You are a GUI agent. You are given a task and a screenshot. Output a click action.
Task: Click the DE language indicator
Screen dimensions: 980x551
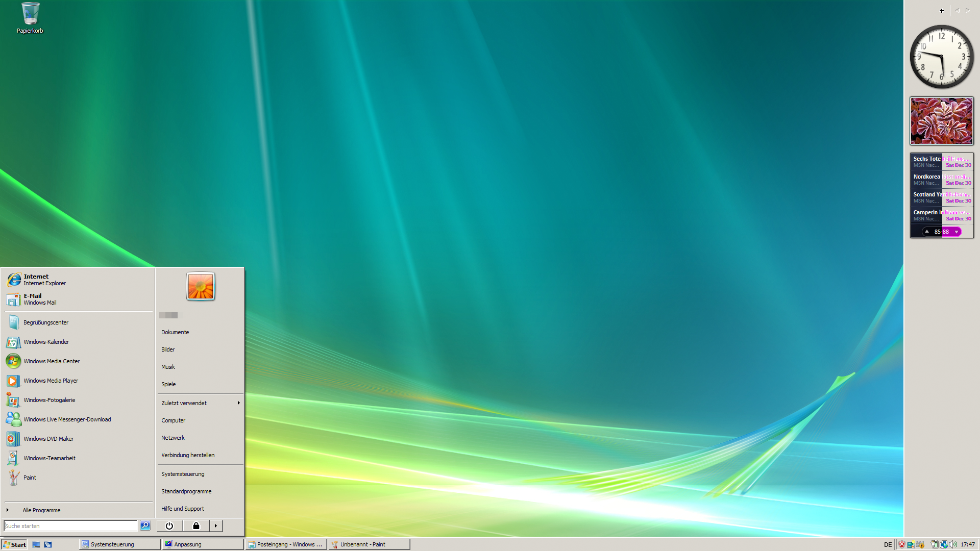[888, 544]
